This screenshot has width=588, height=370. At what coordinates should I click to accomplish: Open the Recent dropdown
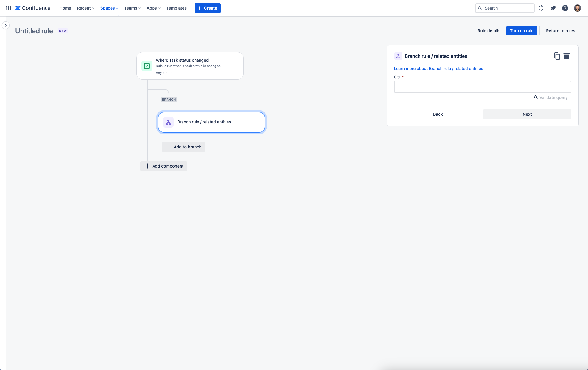pyautogui.click(x=86, y=8)
